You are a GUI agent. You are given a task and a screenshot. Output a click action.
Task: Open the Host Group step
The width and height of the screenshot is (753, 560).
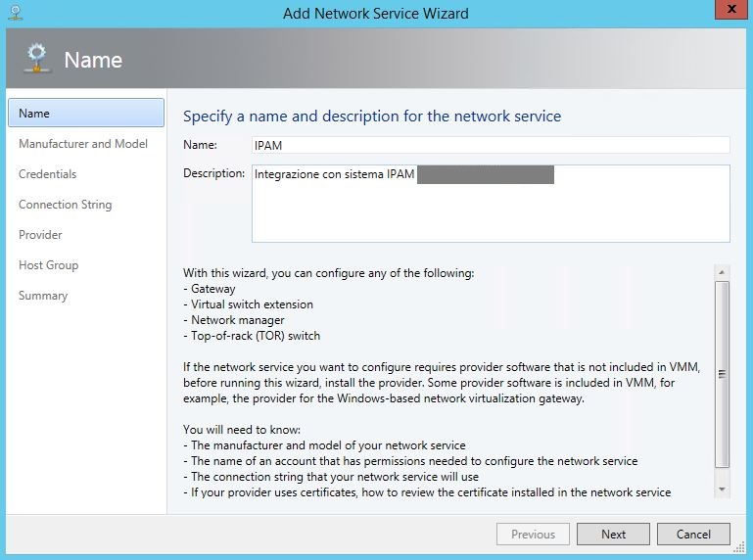click(49, 265)
